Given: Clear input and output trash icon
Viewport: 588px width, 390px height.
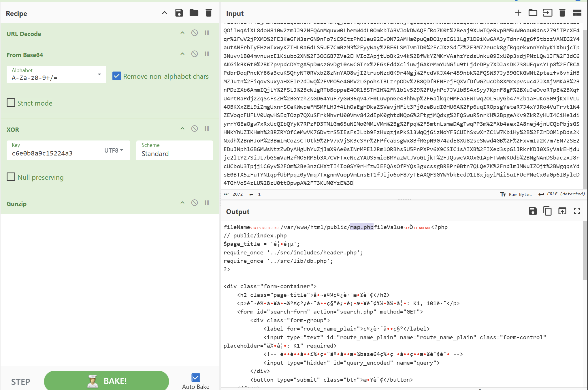Looking at the screenshot, I should [562, 13].
